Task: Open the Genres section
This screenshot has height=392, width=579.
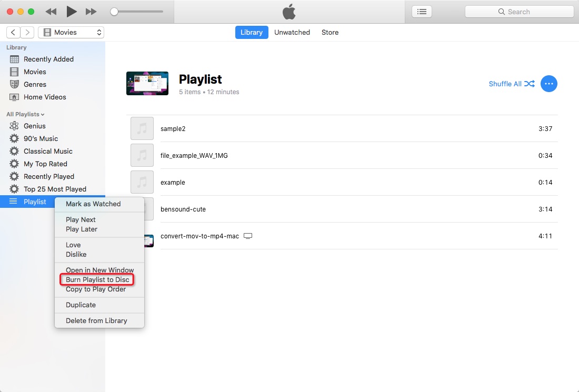Action: (35, 84)
